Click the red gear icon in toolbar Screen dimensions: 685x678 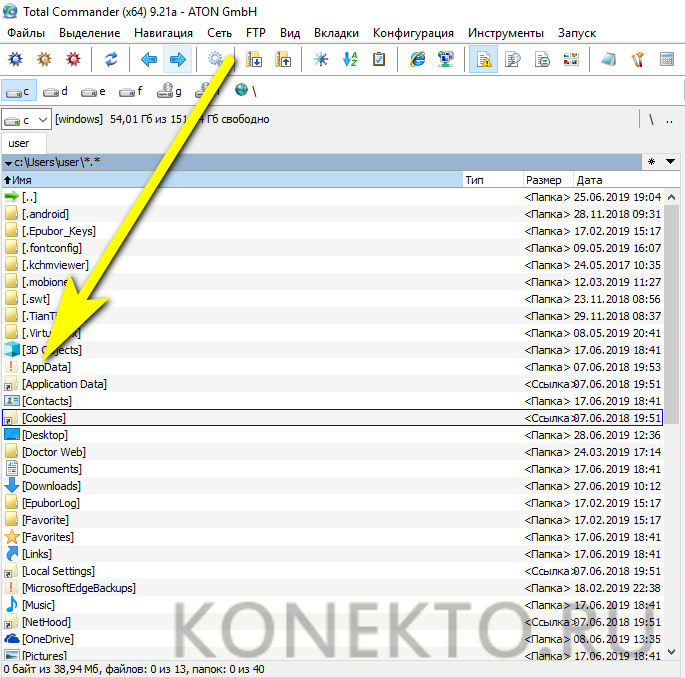(x=73, y=60)
